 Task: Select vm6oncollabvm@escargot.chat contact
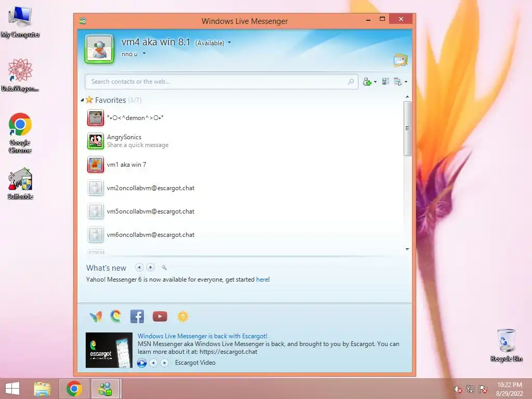(x=151, y=235)
